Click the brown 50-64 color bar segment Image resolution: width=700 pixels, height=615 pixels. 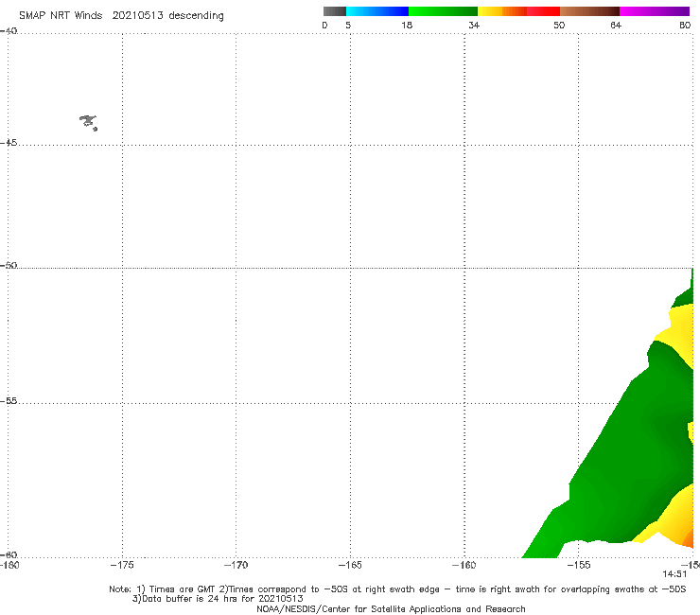point(589,11)
